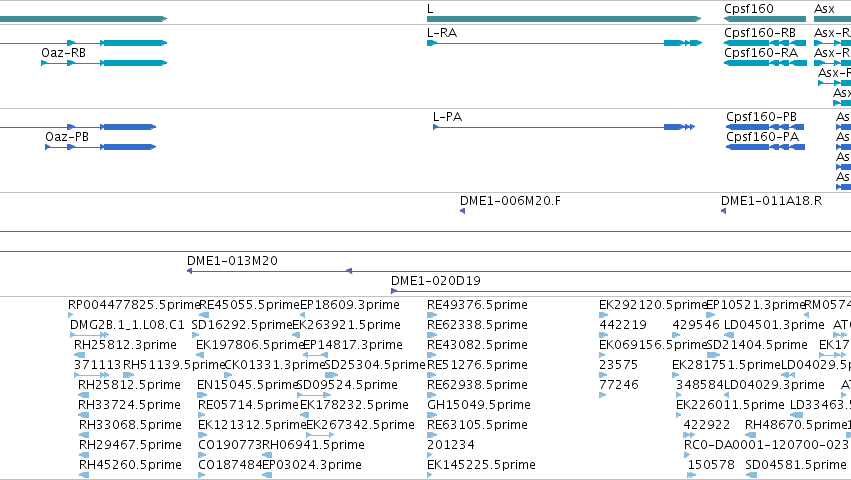Screen dimensions: 851x480
Task: Click the RE49376.5prime EST label
Action: click(x=477, y=305)
